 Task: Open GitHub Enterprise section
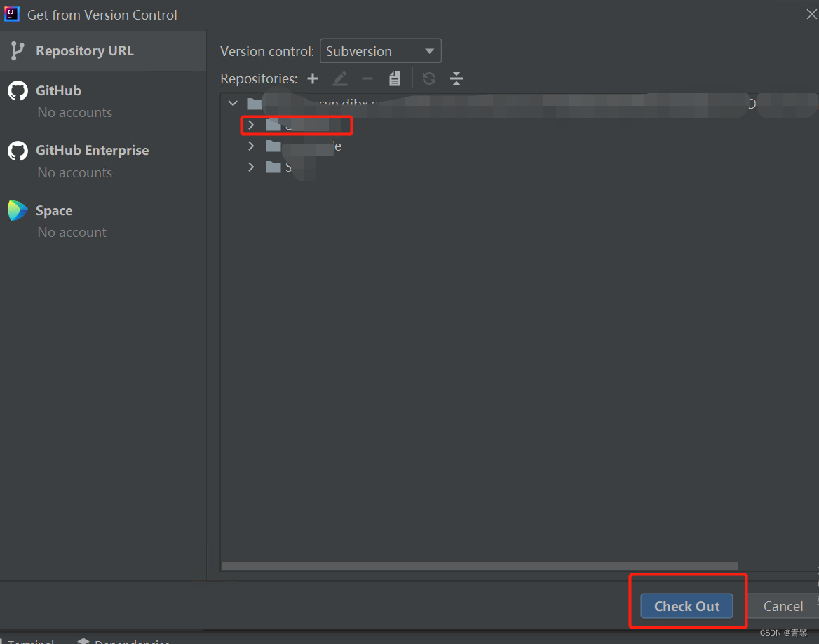[103, 160]
